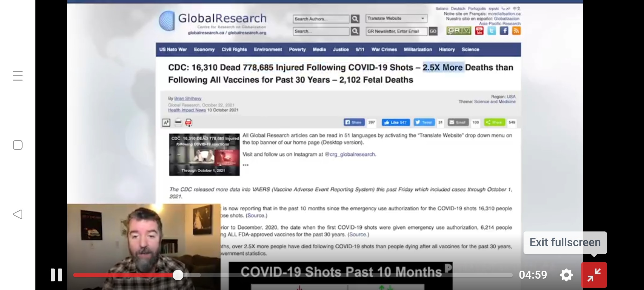Image resolution: width=644 pixels, height=290 pixels.
Task: Click the Deutsch language link
Action: point(458,9)
